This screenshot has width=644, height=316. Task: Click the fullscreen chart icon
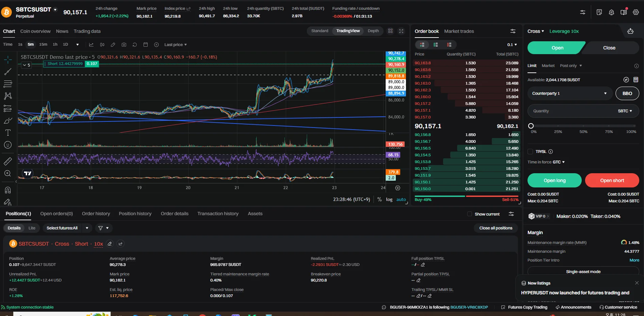(x=401, y=31)
